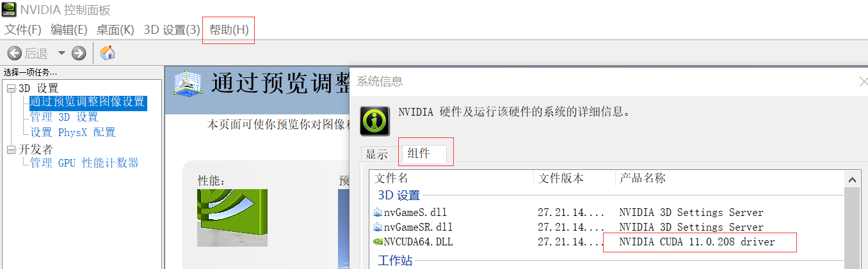The height and width of the screenshot is (269, 868).
Task: Select nvGameS.dll file icon
Action: 378,212
